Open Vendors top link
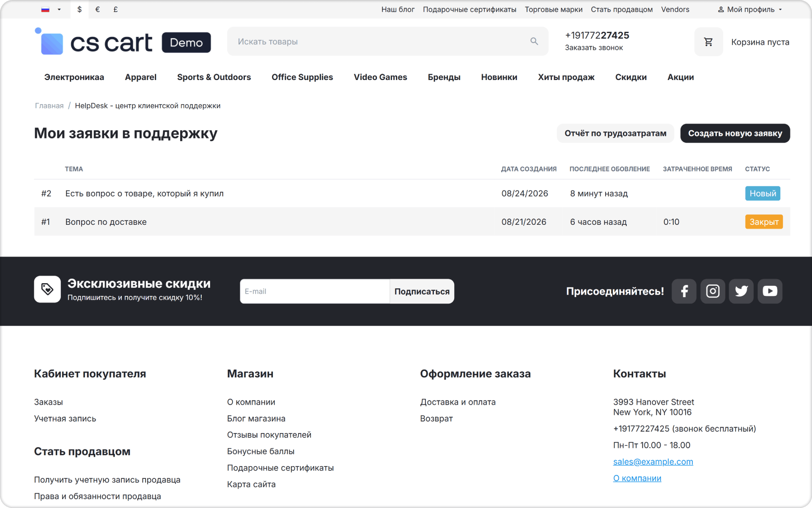The width and height of the screenshot is (812, 508). pos(675,9)
